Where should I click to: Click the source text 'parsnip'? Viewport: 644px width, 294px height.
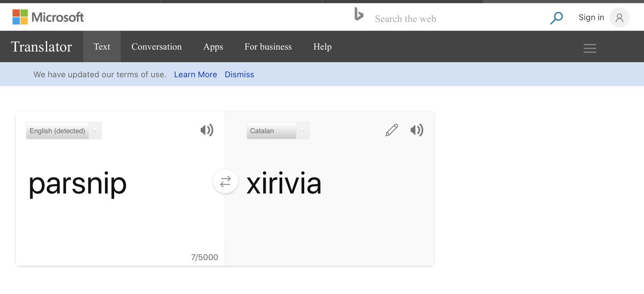(77, 184)
